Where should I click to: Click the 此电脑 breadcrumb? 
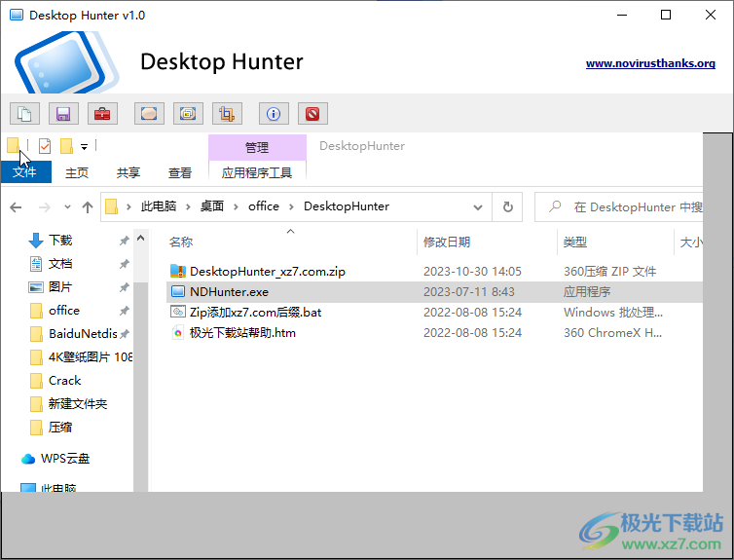[159, 206]
